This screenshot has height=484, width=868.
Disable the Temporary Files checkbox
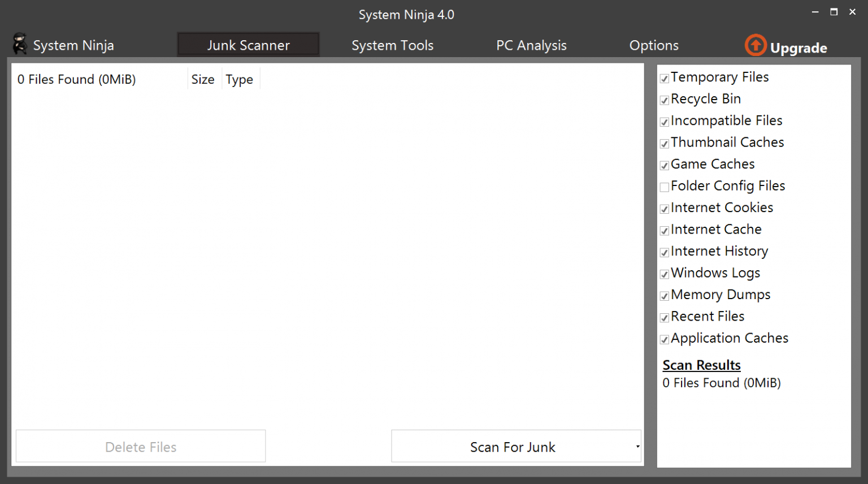665,78
